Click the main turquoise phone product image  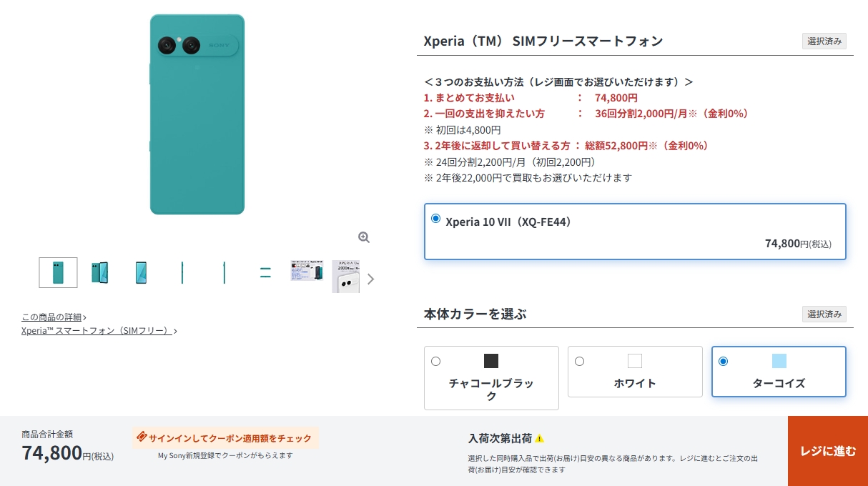point(197,114)
